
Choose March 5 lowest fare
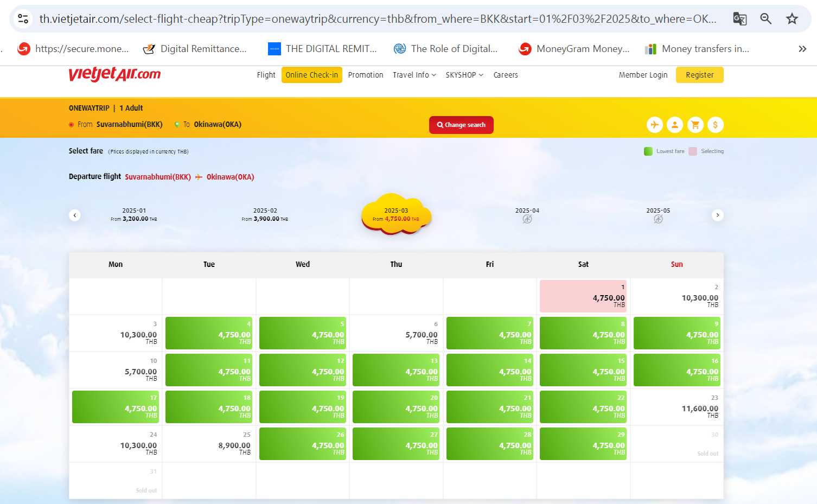303,333
